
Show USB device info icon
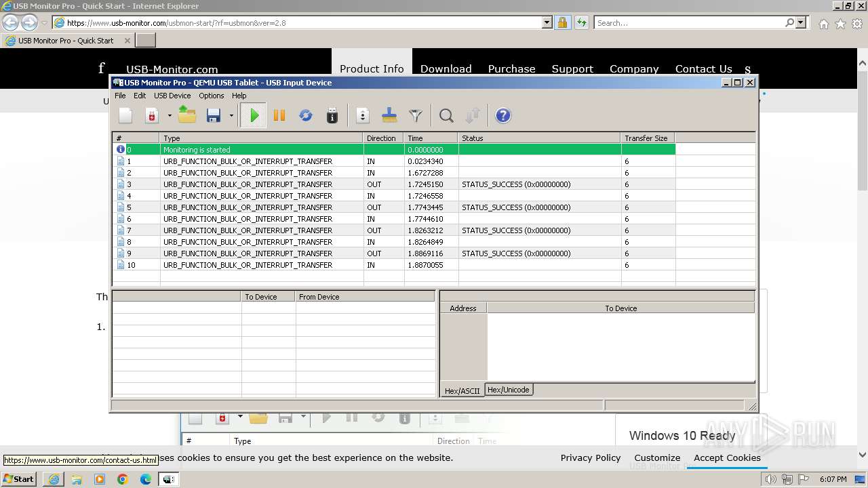332,116
